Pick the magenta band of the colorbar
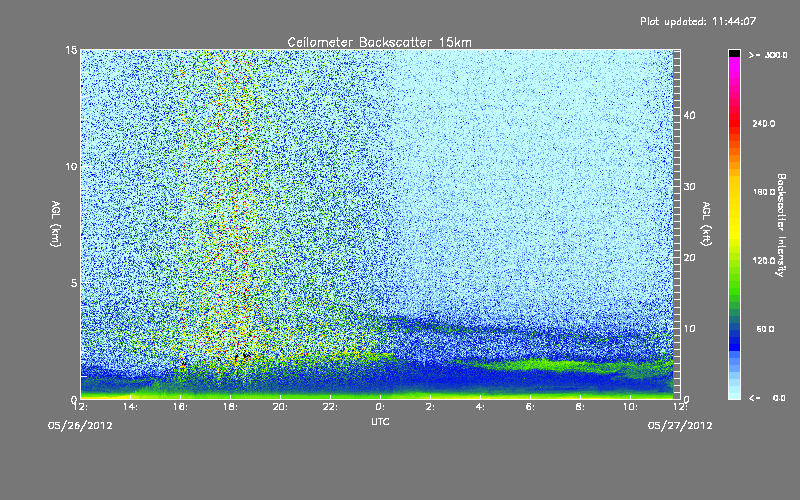The width and height of the screenshot is (800, 500). [x=734, y=65]
